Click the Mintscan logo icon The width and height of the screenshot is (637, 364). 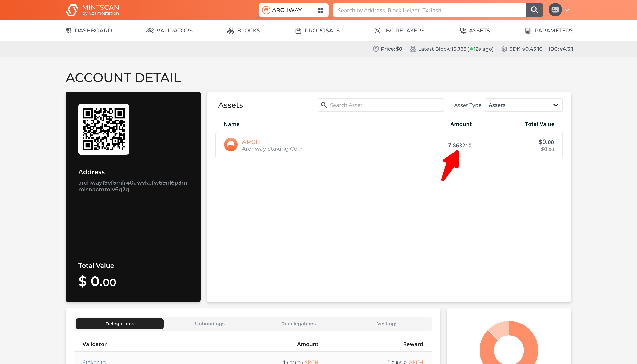pyautogui.click(x=72, y=10)
